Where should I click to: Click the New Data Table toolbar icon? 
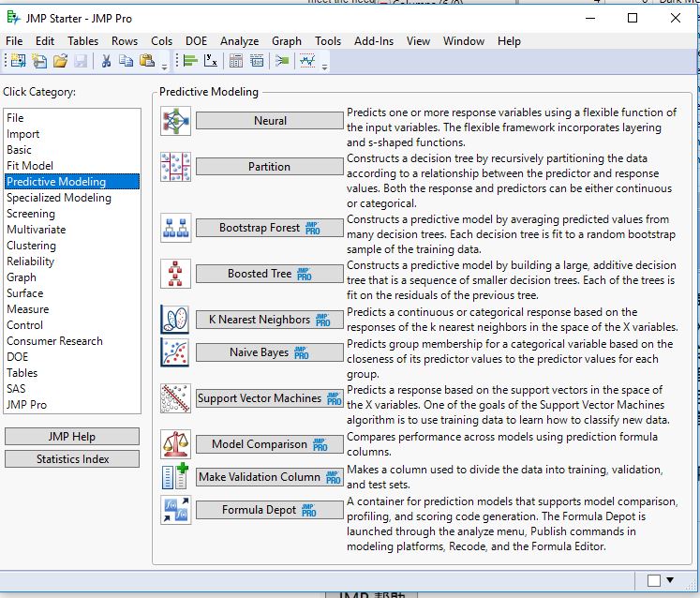tap(17, 62)
